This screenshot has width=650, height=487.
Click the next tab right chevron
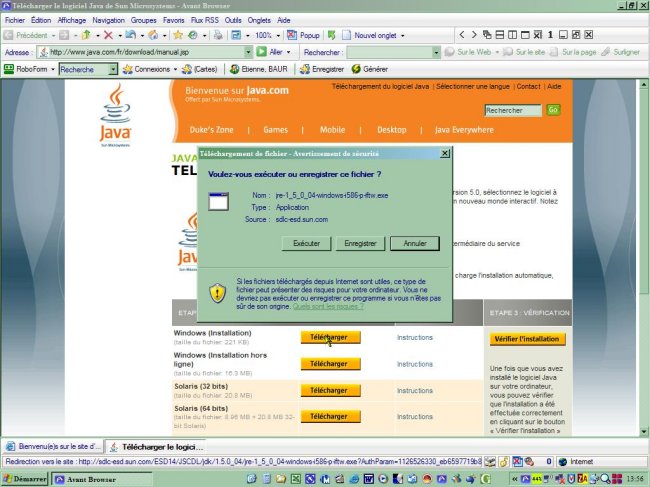pos(474,35)
